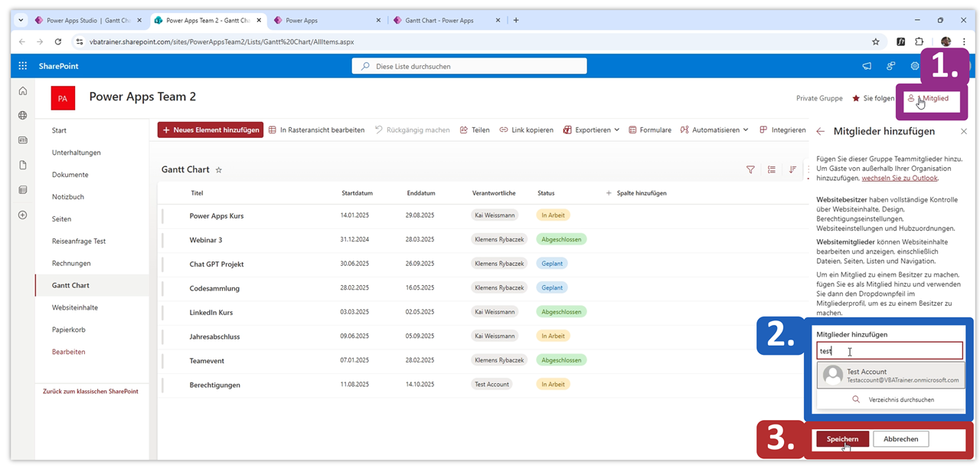Select the Test Account suggestion
This screenshot has width=980, height=466.
point(891,376)
